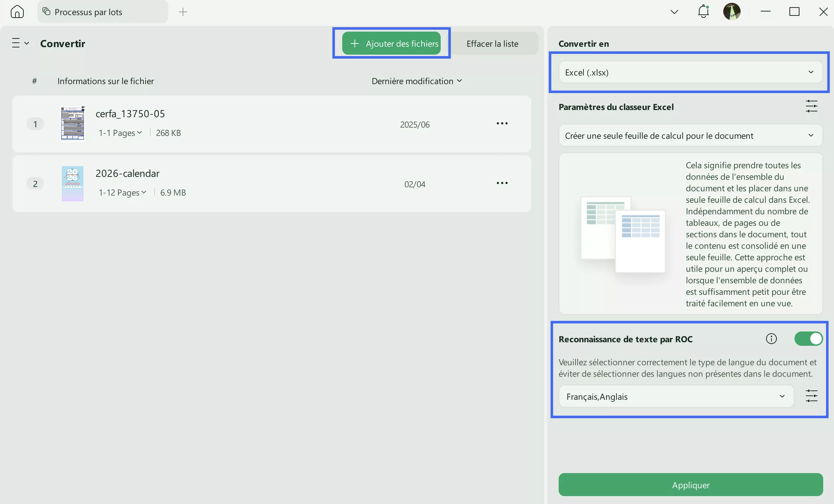Open a new tab with the plus icon
This screenshot has height=504, width=834.
[183, 12]
